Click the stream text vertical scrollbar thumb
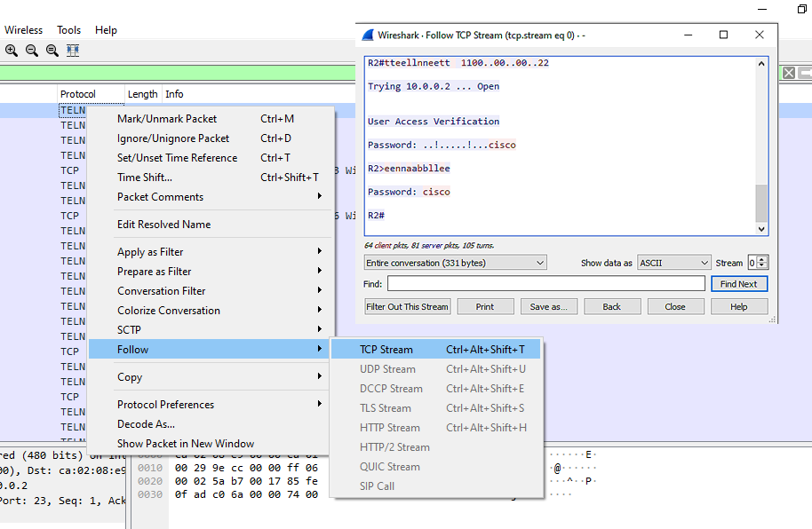This screenshot has width=812, height=529. tap(760, 203)
